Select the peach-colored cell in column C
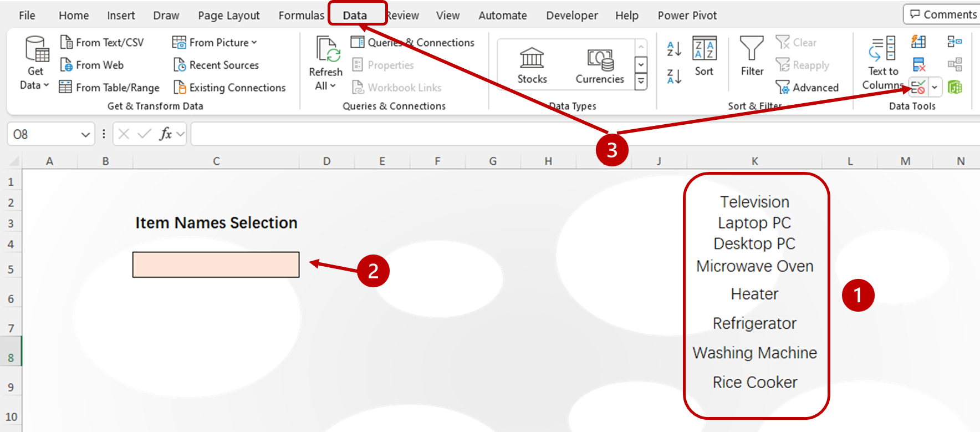 coord(216,265)
